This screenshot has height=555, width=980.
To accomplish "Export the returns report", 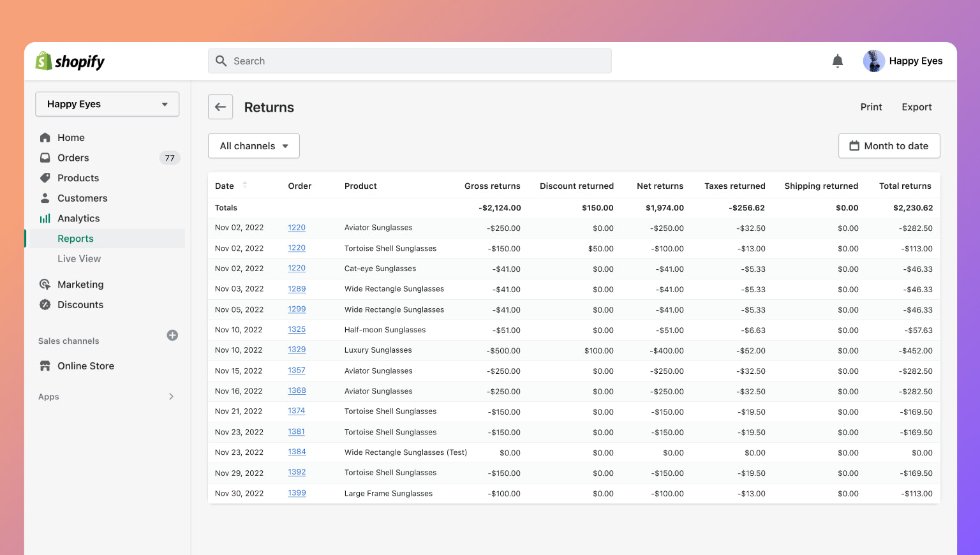I will [916, 107].
